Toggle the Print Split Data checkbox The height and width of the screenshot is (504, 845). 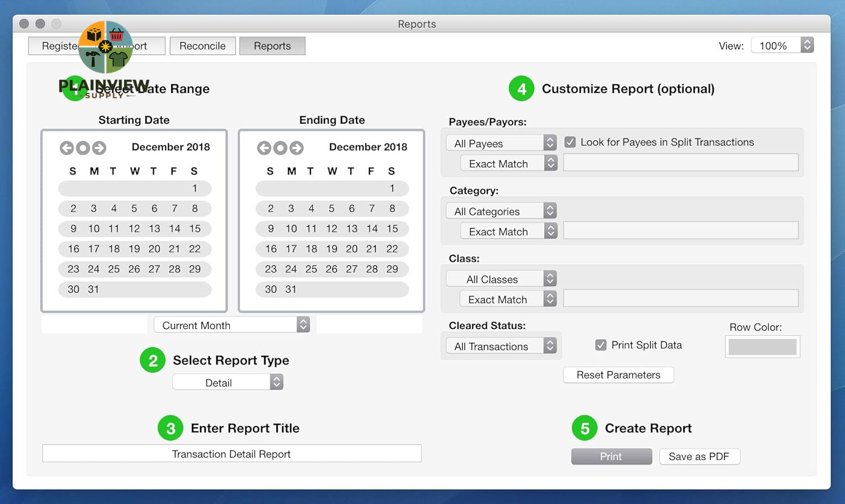[601, 345]
